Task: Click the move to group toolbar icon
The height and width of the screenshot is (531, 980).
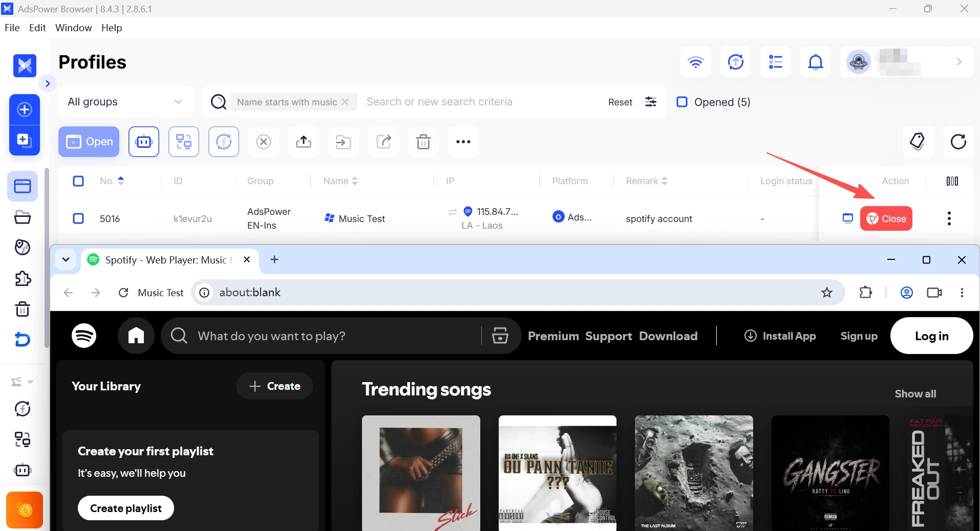Action: [344, 142]
